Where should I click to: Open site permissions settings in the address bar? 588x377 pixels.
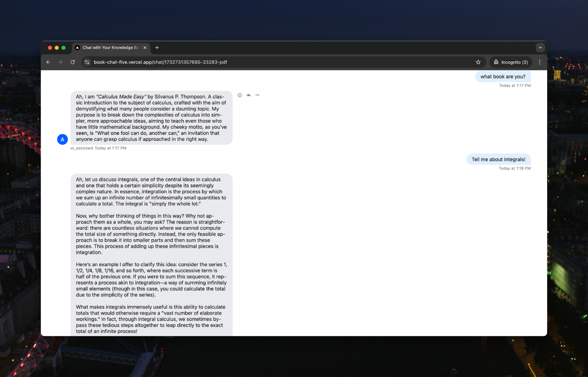coord(87,62)
